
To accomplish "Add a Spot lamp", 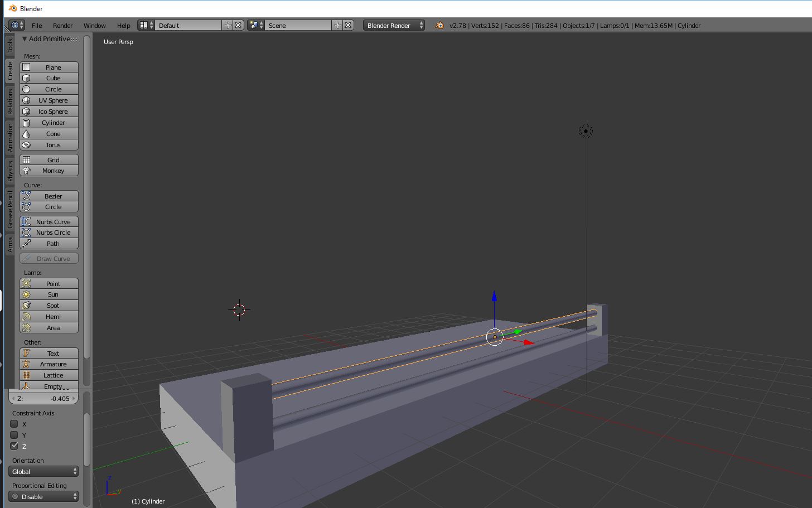I will click(49, 306).
